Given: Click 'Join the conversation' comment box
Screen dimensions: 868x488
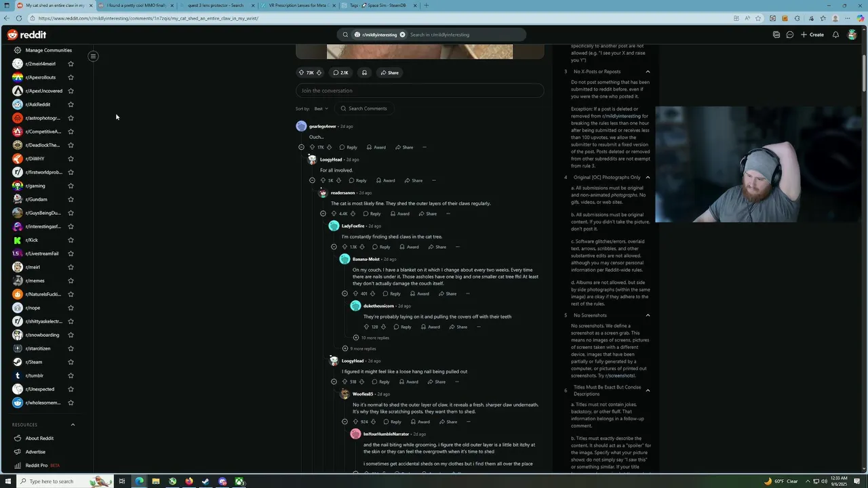Looking at the screenshot, I should tap(420, 91).
